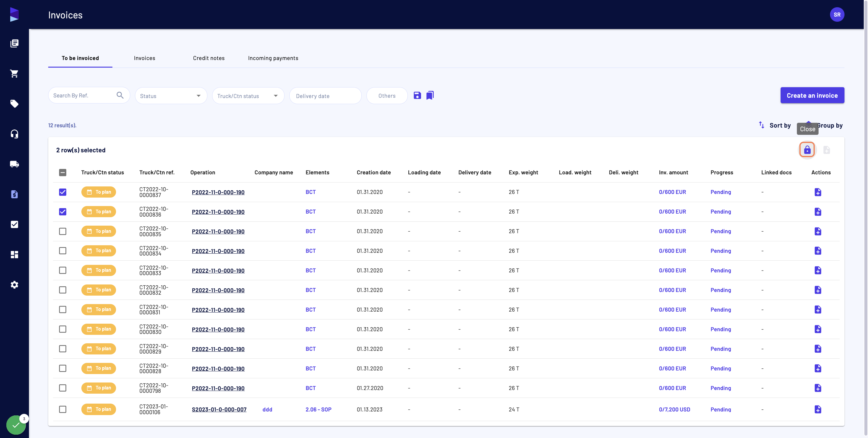This screenshot has width=868, height=438.
Task: Check the row CT2023-01-0000106 checkbox
Action: (x=63, y=409)
